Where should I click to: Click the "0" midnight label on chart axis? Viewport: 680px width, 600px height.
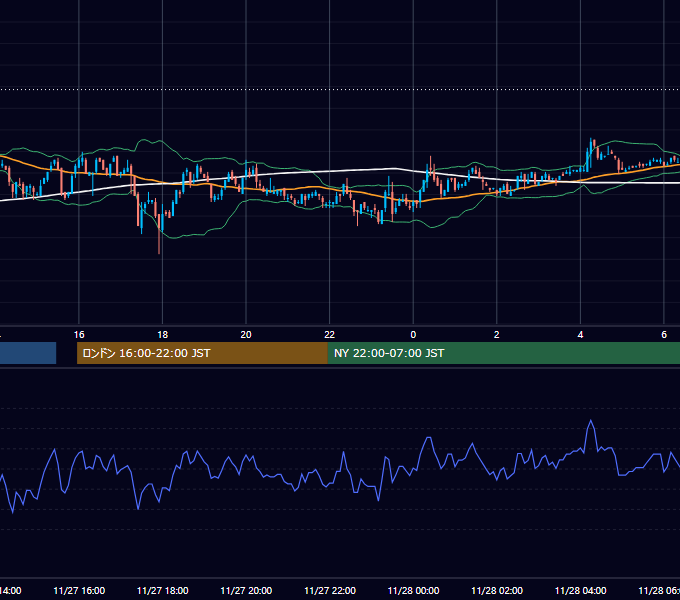point(413,335)
